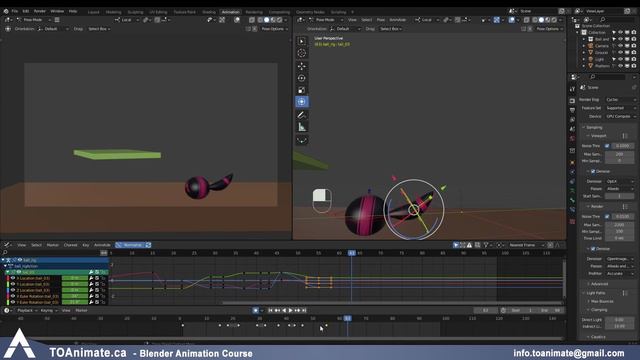Select the Rotate tool in right viewport toolbar
The height and width of the screenshot is (360, 640).
302,78
